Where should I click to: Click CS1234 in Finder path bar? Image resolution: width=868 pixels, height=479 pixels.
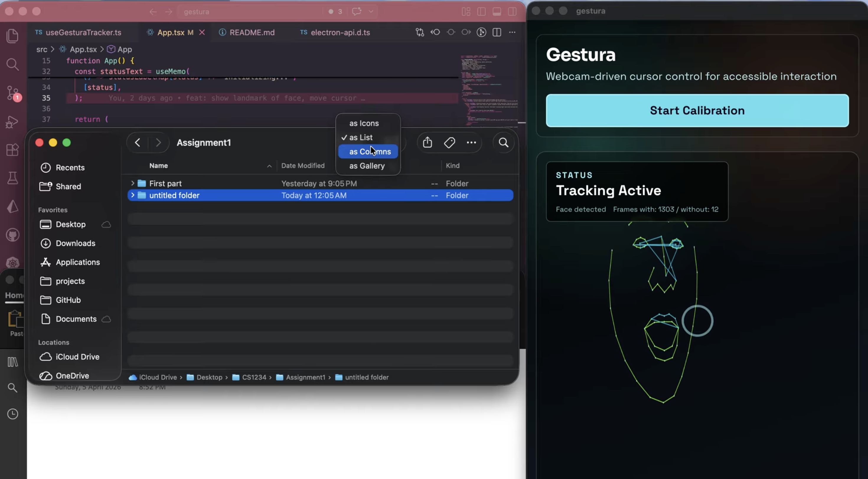[x=249, y=377]
